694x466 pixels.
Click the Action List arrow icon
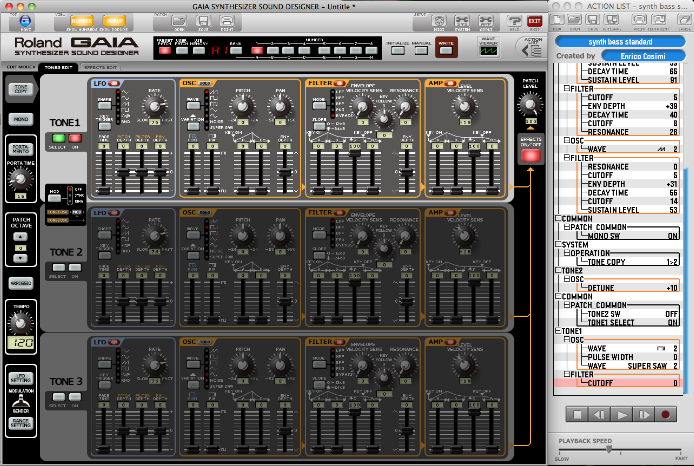pos(532,50)
